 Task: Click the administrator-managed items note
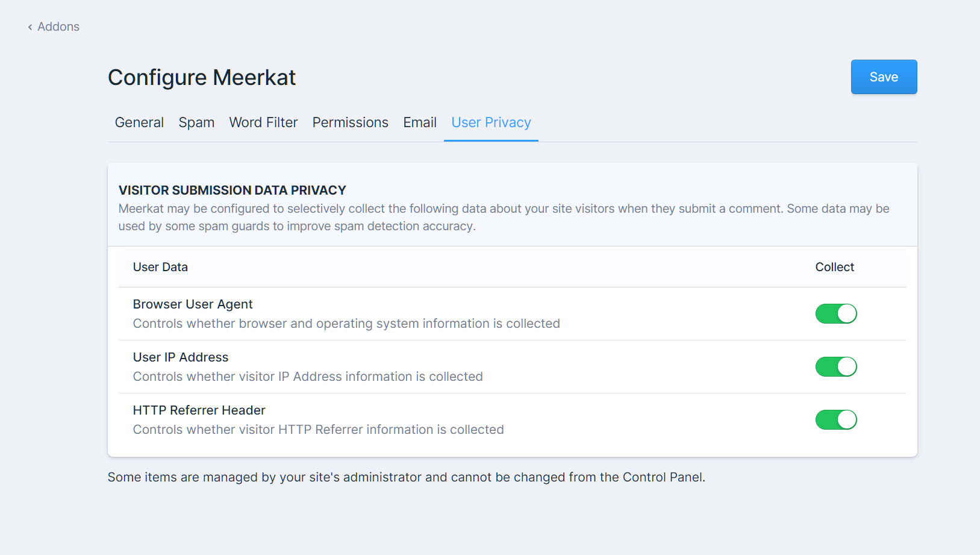(x=406, y=477)
